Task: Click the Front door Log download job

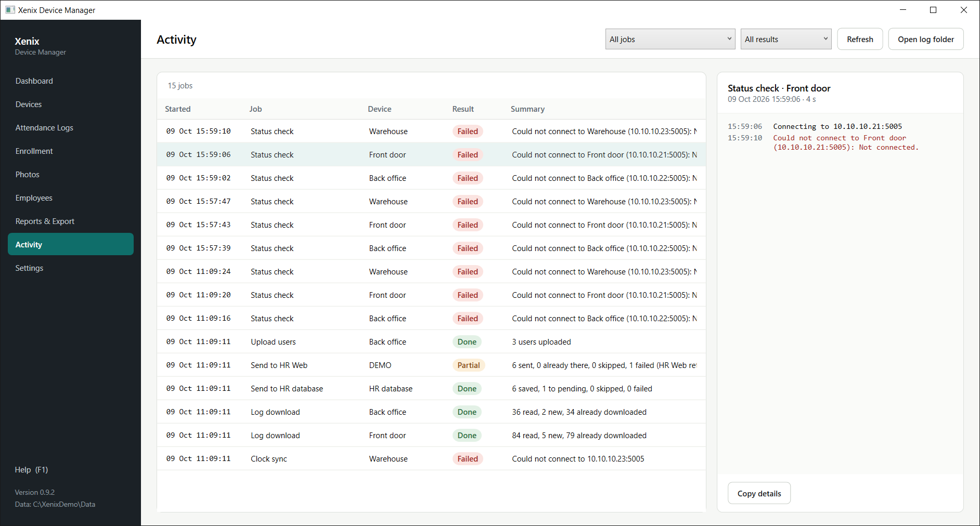Action: (431, 436)
